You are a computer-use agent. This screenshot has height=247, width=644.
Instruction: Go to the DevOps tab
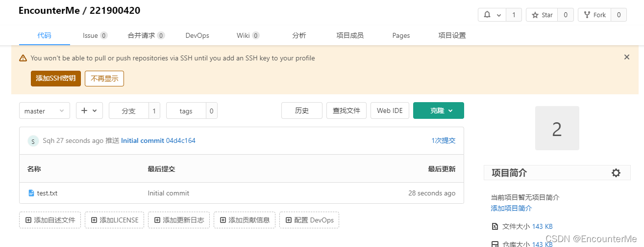197,35
